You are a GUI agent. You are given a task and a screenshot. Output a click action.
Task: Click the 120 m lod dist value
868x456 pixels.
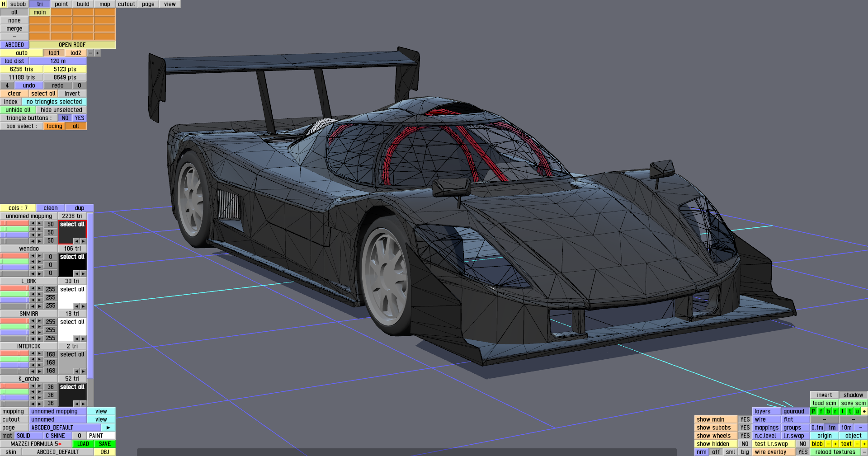[58, 61]
